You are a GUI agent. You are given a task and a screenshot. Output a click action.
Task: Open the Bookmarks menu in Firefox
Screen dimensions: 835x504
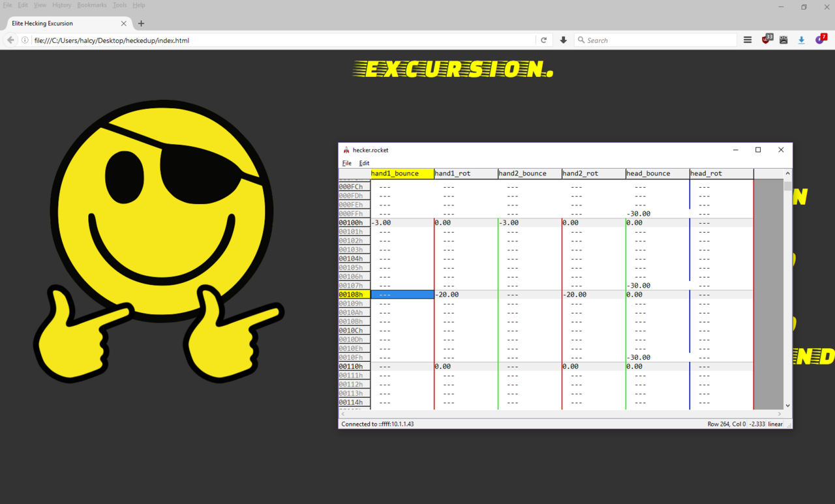(91, 5)
